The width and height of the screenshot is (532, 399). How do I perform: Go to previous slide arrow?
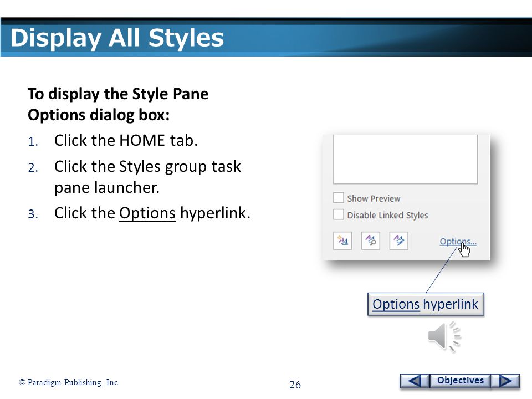[415, 381]
